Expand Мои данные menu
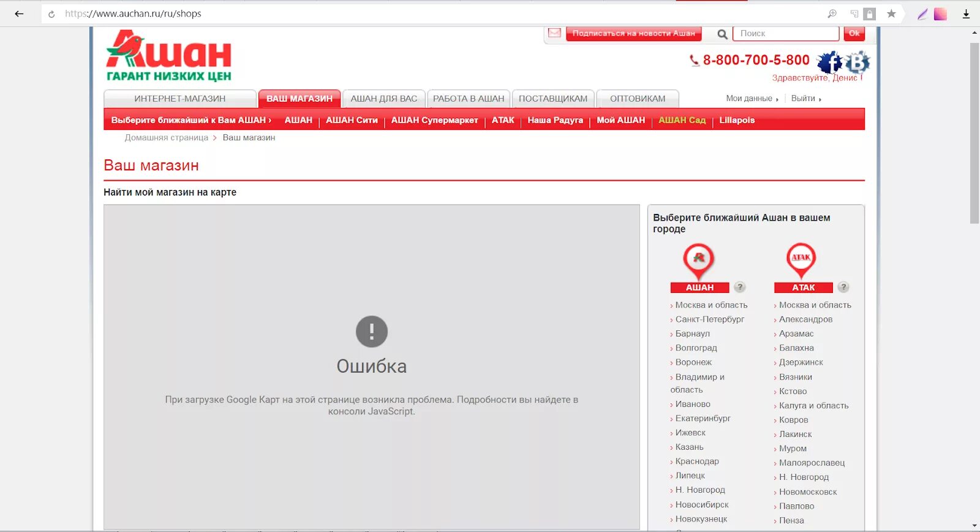This screenshot has height=532, width=980. point(752,99)
